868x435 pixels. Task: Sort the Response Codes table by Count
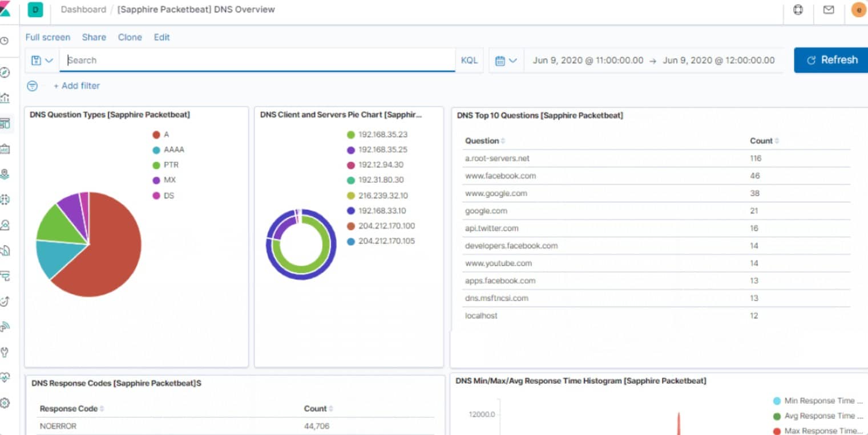318,409
